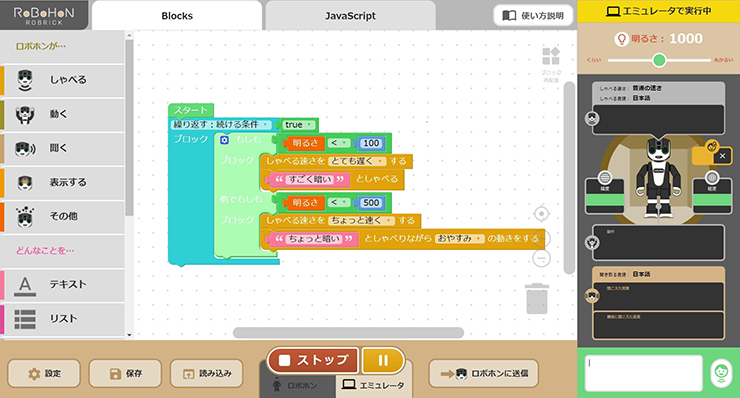Click the trash can icon
The height and width of the screenshot is (398, 740).
(x=537, y=299)
